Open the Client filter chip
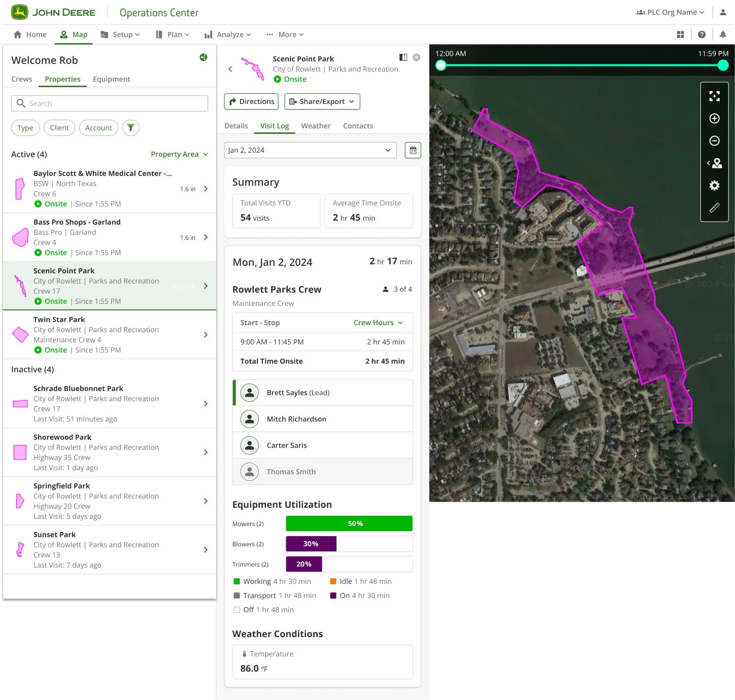735x700 pixels. 59,128
